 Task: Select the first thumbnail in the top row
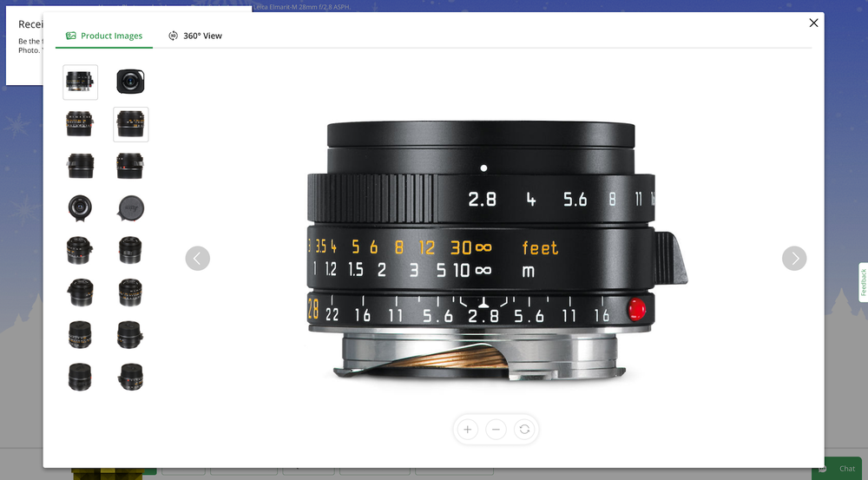[x=80, y=82]
